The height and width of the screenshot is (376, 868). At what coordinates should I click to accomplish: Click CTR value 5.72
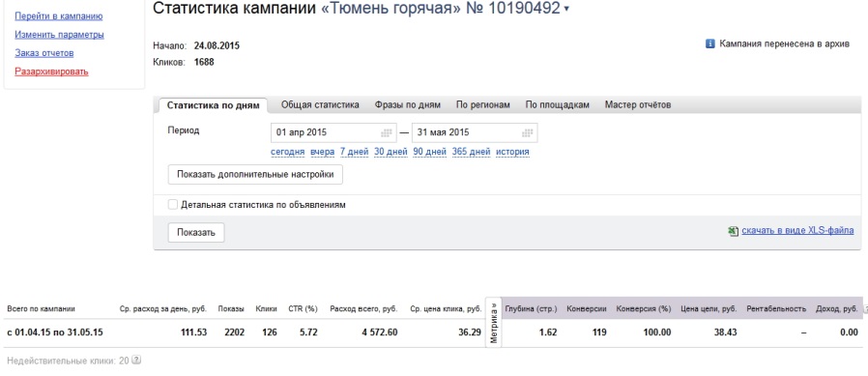[x=307, y=333]
